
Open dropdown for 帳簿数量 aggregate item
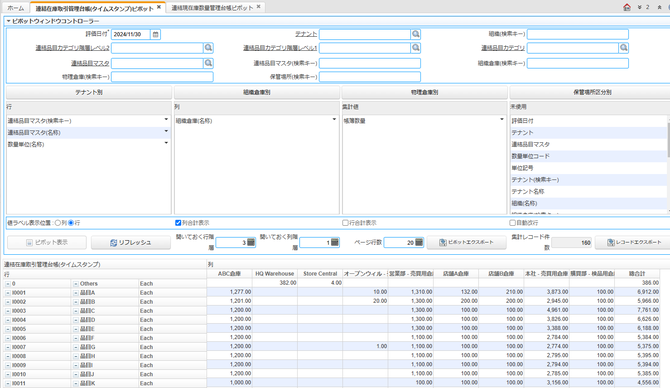(x=502, y=119)
